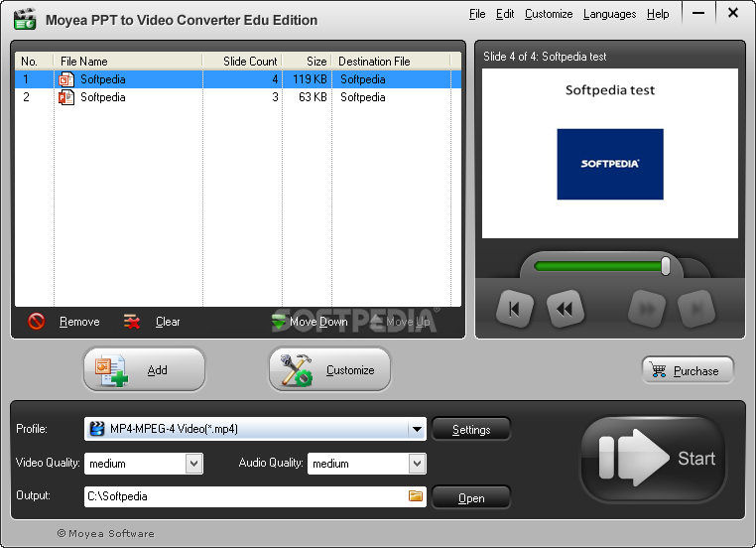Sort list by No. column header

tap(35, 62)
